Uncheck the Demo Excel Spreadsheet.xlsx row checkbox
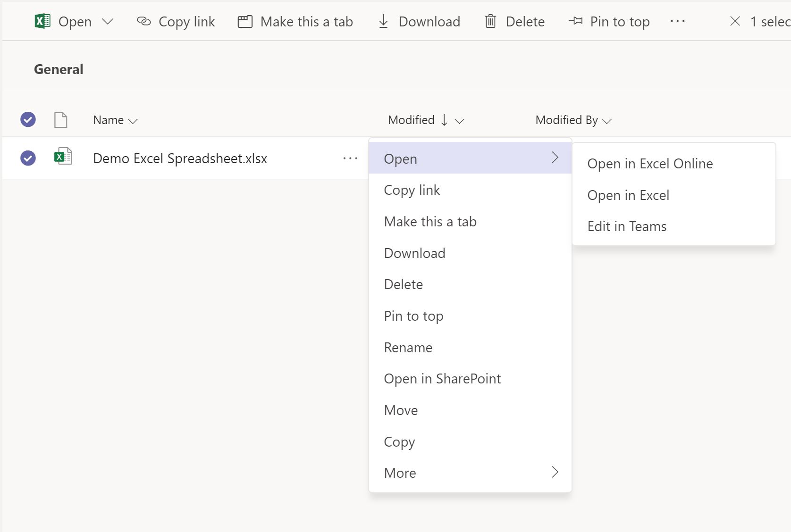The image size is (791, 532). pyautogui.click(x=28, y=158)
